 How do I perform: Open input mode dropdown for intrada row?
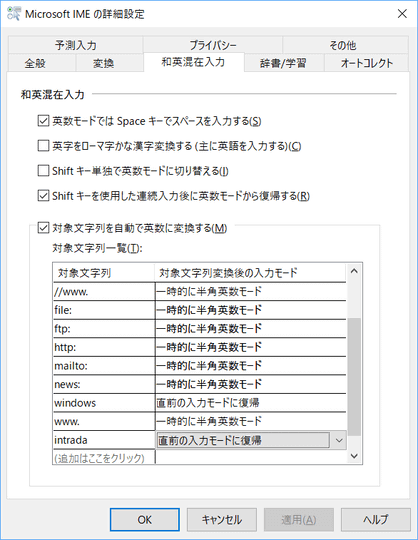click(x=339, y=440)
